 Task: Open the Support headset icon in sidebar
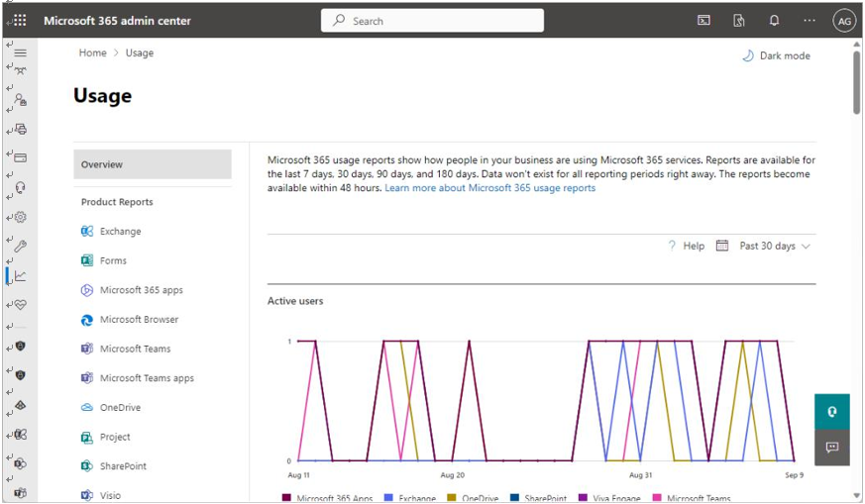(21, 188)
